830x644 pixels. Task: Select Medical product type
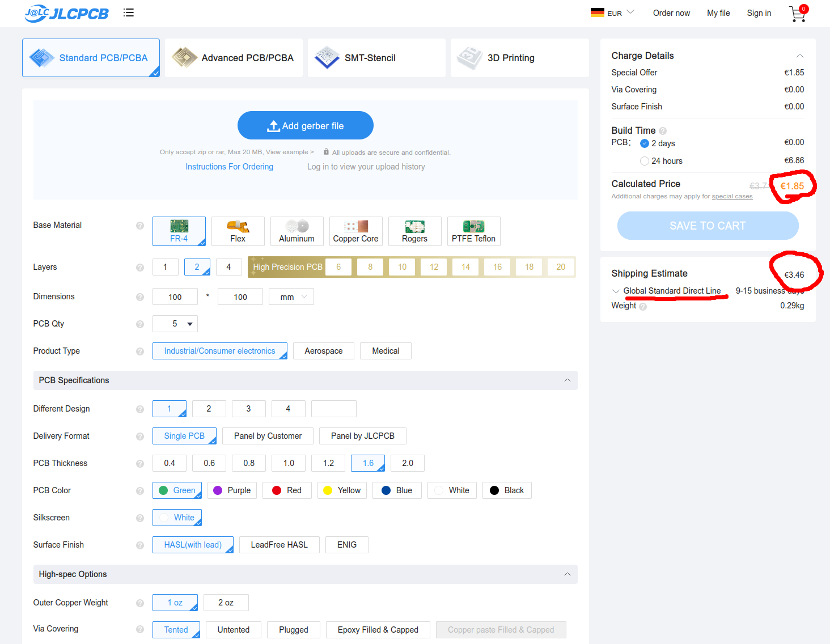(x=386, y=351)
